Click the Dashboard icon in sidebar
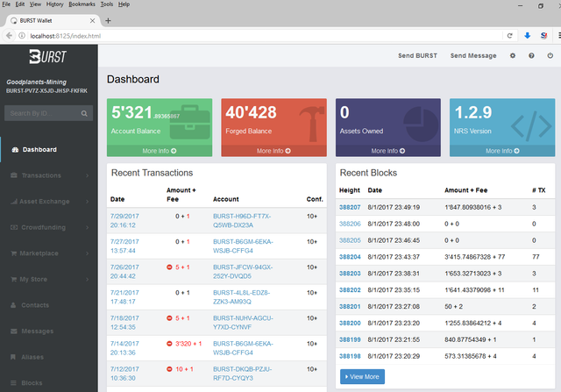Image resolution: width=561 pixels, height=392 pixels. tap(15, 150)
